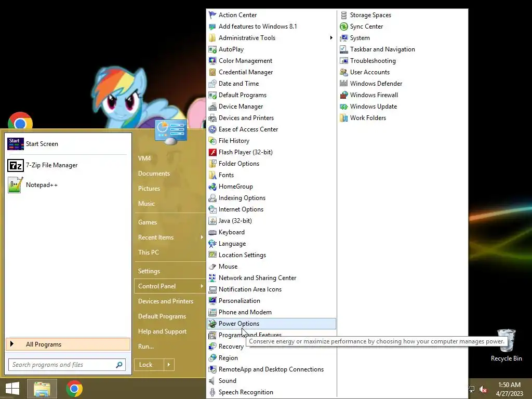Screen dimensions: 532x399
Task: Open Help and Support
Action: coord(170,331)
